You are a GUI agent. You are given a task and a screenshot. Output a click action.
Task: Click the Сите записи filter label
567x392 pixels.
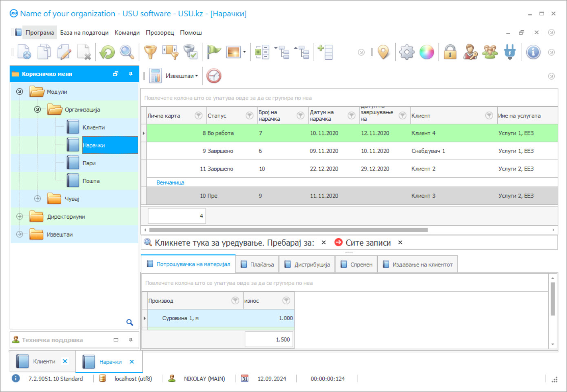[368, 243]
